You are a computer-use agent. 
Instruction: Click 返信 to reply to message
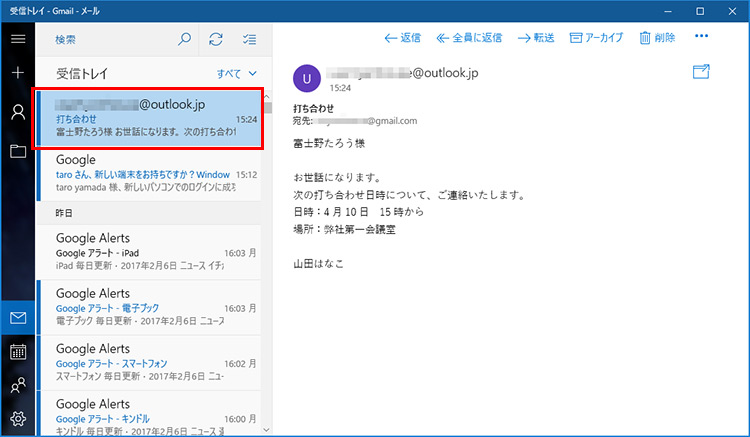403,38
